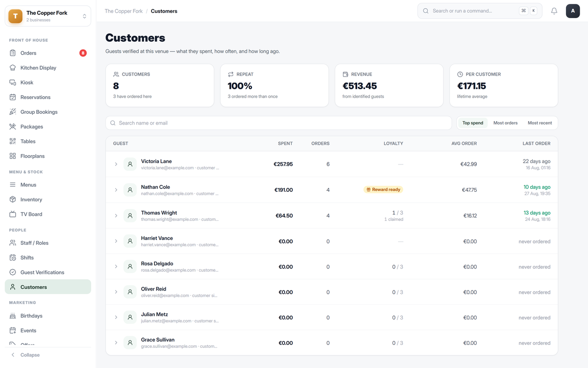This screenshot has width=588, height=368.
Task: Click the SPENT column header
Action: click(285, 144)
